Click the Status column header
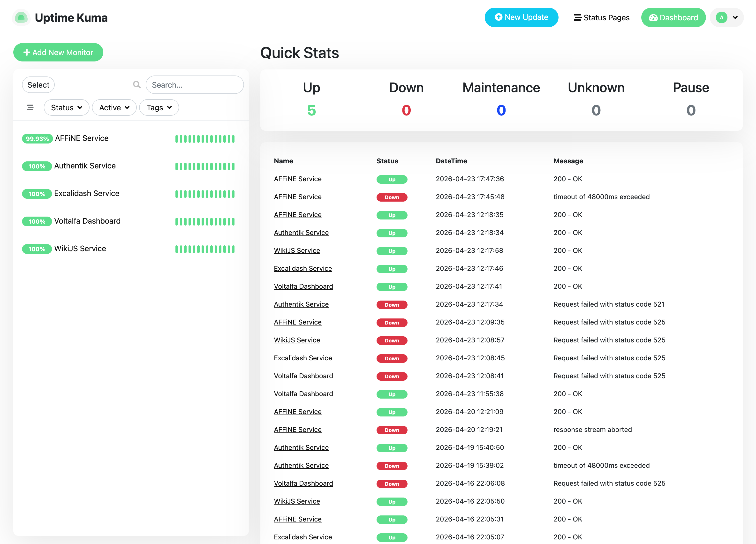The image size is (756, 544). (387, 161)
